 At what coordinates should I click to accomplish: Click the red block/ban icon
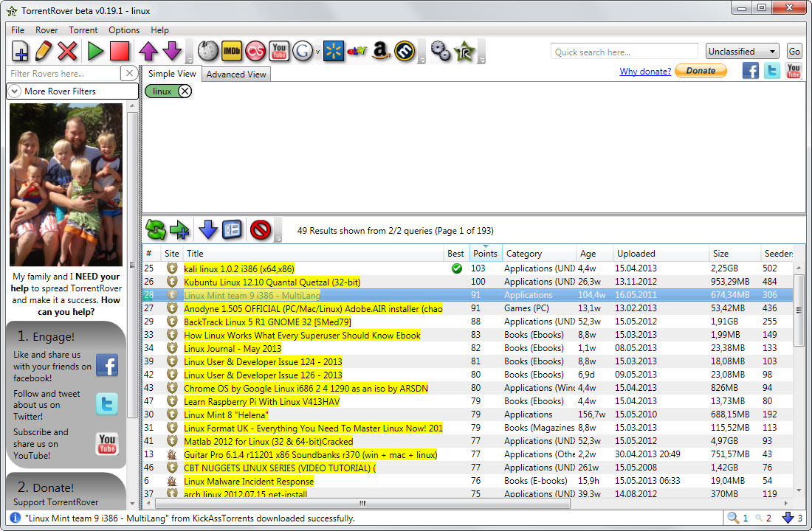point(261,230)
